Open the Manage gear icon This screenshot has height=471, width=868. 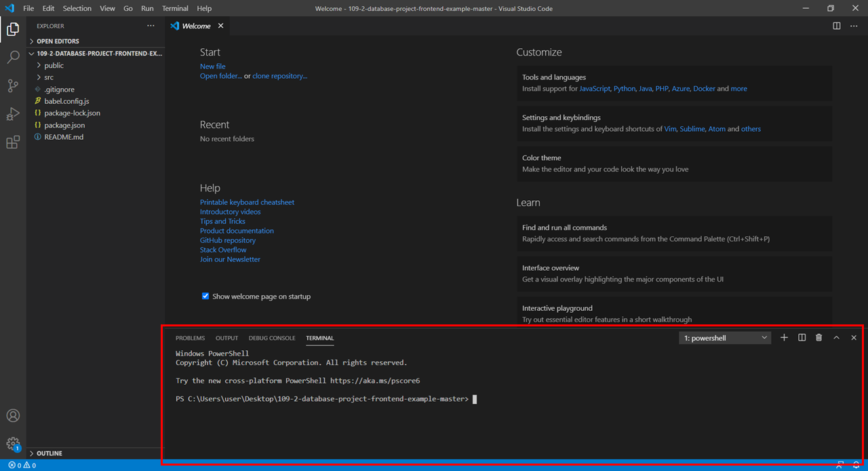(13, 444)
